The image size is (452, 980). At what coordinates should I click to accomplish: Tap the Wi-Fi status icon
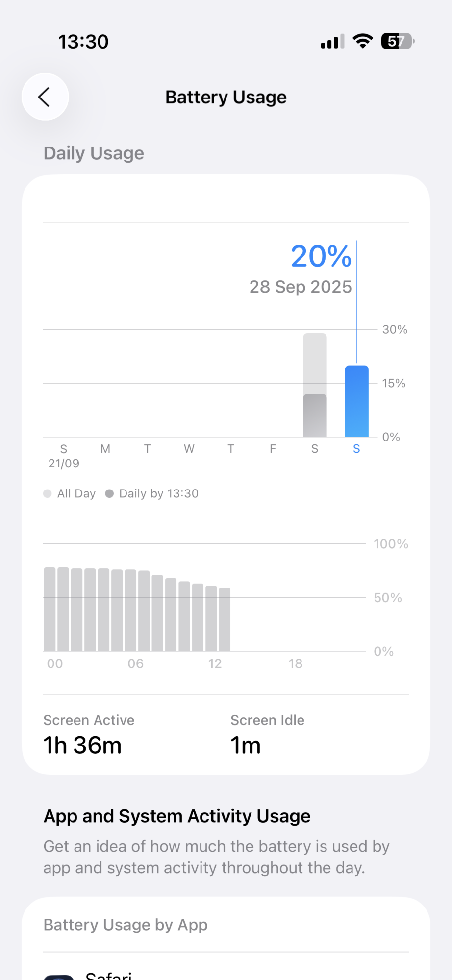(x=363, y=41)
